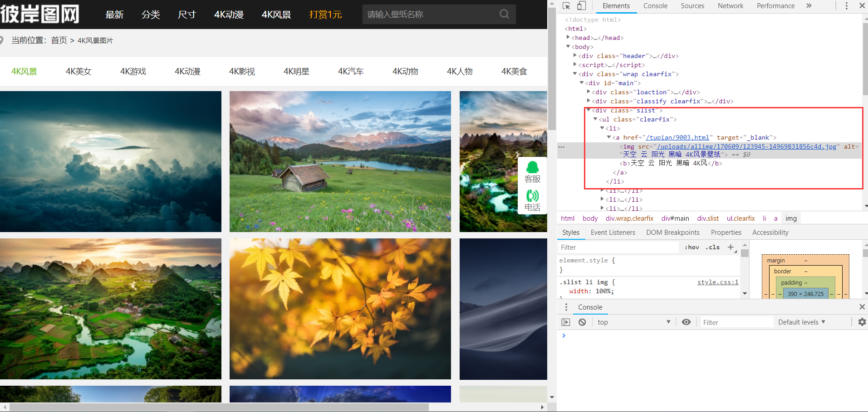The image size is (868, 412).
Task: Switch to the Network panel
Action: tap(730, 5)
